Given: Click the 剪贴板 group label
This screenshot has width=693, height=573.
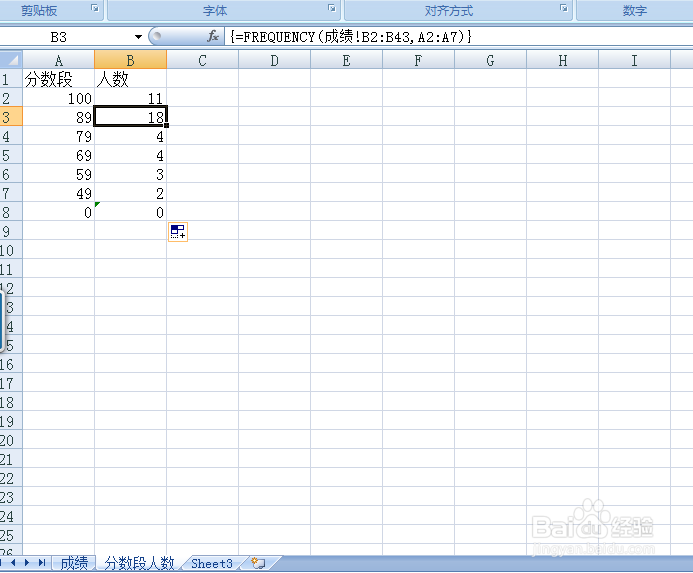Looking at the screenshot, I should click(x=39, y=10).
